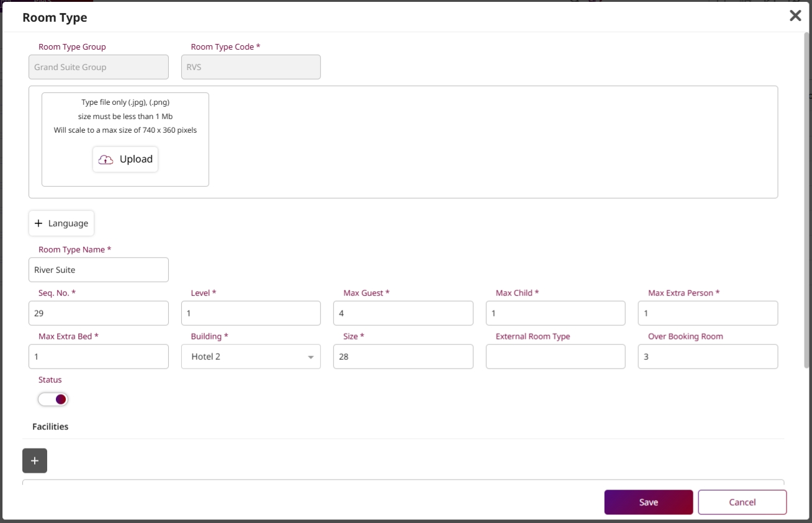Image resolution: width=812 pixels, height=523 pixels.
Task: Click into the Level input field
Action: click(x=251, y=313)
